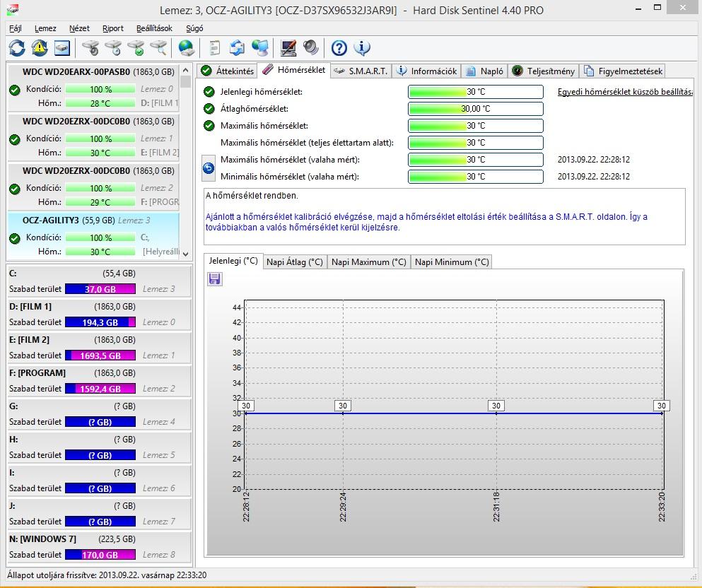Click the text document report toolbar icon

click(x=215, y=48)
